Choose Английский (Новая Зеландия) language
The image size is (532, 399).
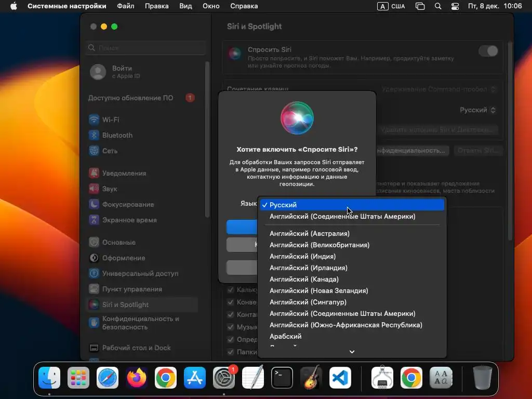click(x=352, y=291)
